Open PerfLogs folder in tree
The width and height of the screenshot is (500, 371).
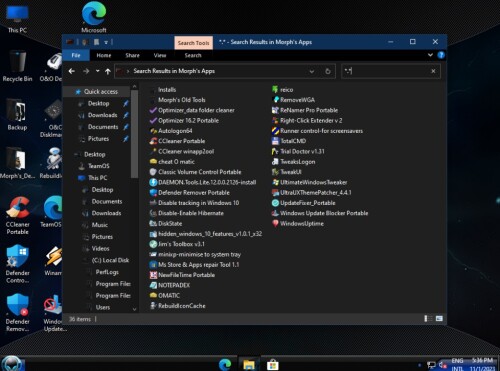point(103,272)
